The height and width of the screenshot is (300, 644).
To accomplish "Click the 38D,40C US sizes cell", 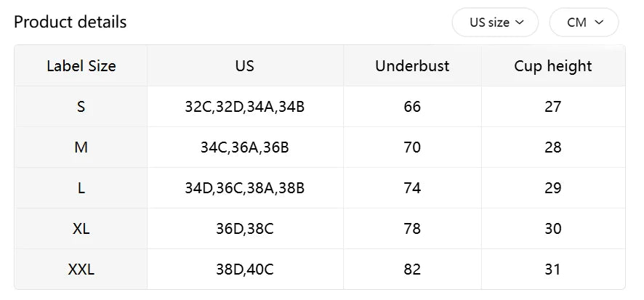I will point(245,269).
